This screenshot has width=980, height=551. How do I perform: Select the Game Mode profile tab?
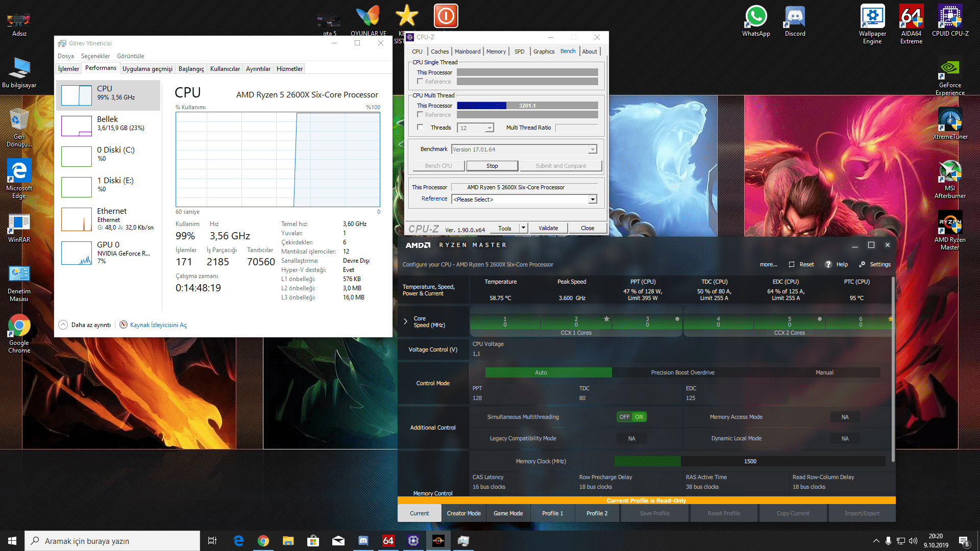coord(508,513)
